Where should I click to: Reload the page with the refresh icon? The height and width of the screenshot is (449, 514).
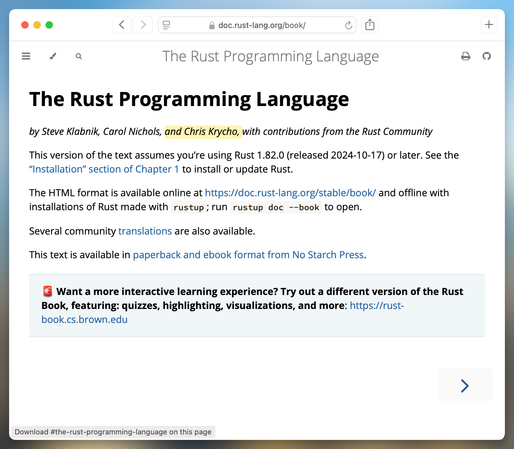point(348,25)
